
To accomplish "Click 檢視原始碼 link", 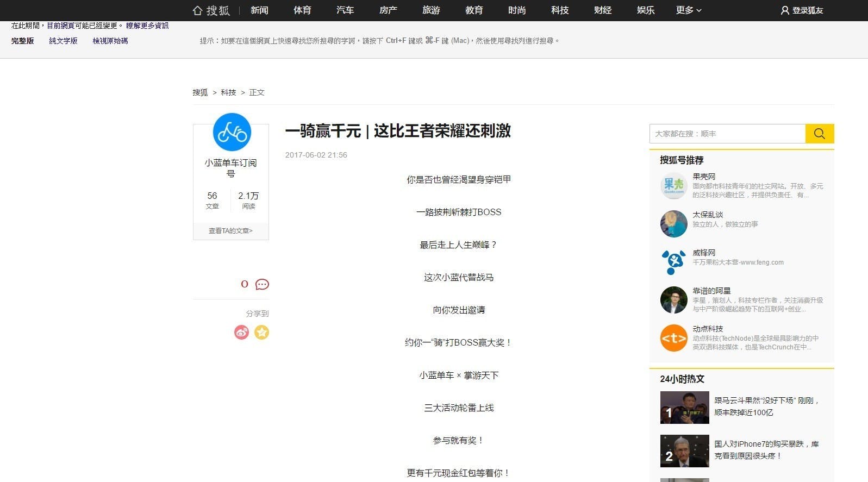I will (110, 41).
